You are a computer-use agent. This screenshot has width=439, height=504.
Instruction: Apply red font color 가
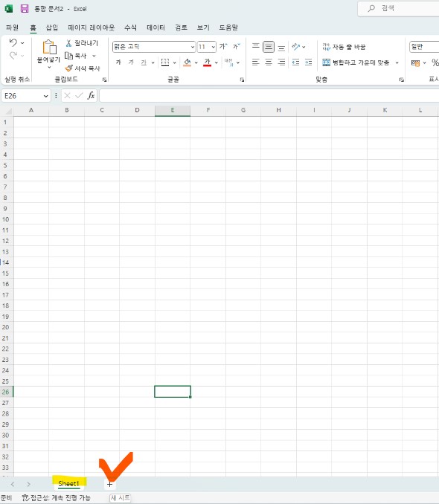(x=208, y=62)
